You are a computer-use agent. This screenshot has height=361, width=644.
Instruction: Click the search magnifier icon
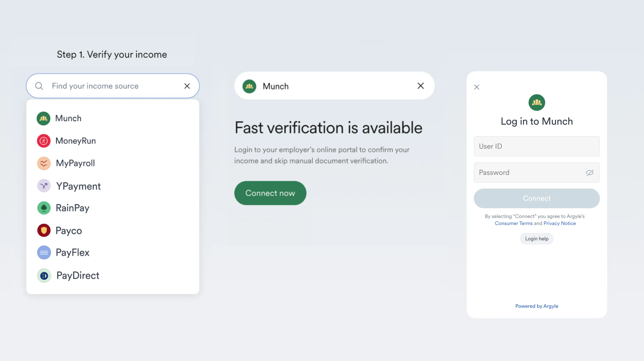39,86
